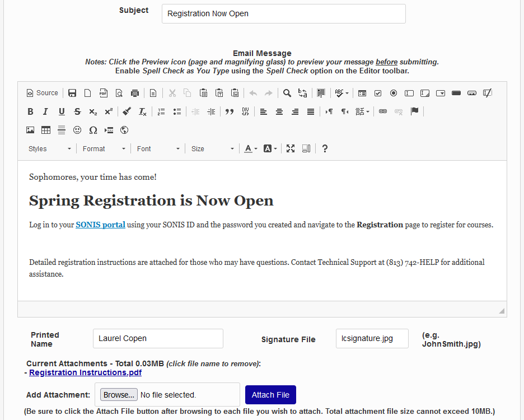Toggle Bold formatting
This screenshot has height=420, width=524.
pyautogui.click(x=30, y=111)
